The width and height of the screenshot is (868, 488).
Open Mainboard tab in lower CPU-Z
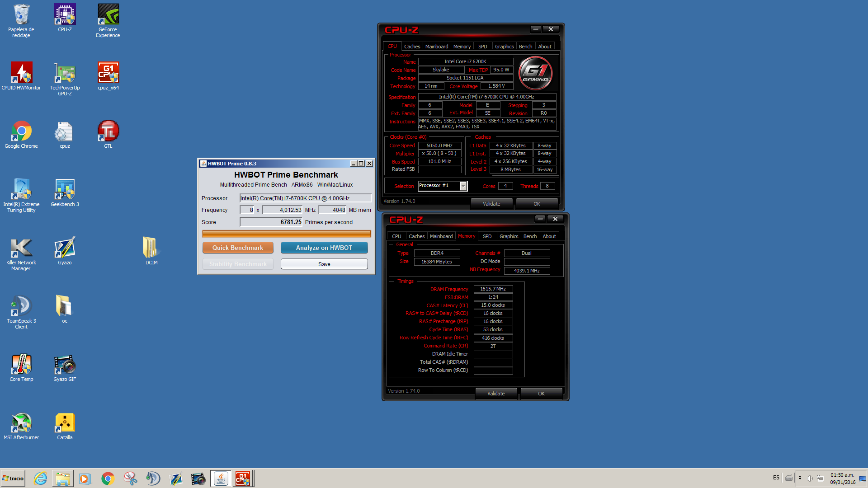click(x=441, y=236)
